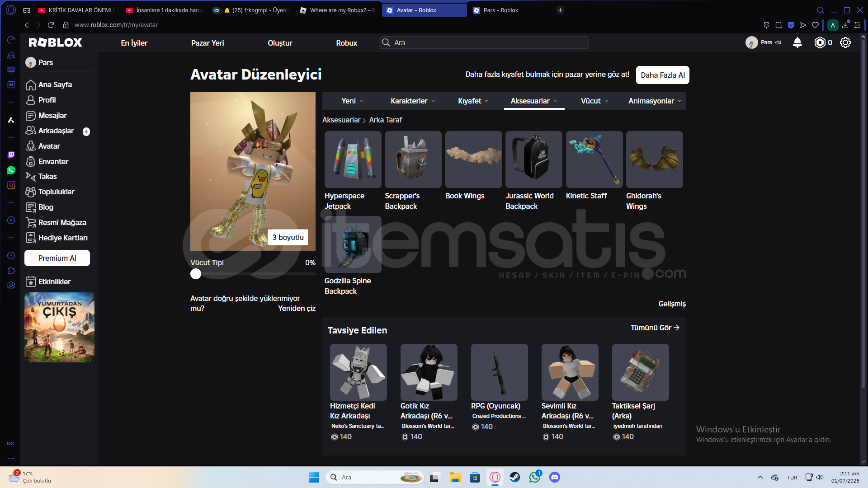The width and height of the screenshot is (868, 488).
Task: Click the Roblox logo
Action: tap(55, 42)
